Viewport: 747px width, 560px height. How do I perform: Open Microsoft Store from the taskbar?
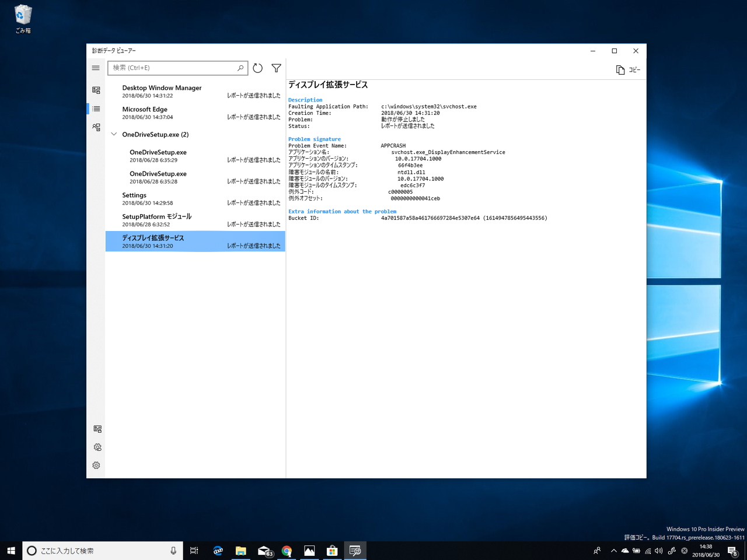coord(332,551)
